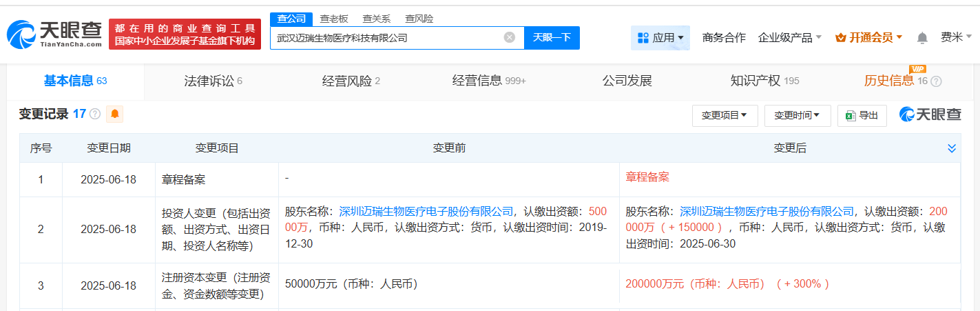Open notifications via the header bell icon

coord(923,38)
